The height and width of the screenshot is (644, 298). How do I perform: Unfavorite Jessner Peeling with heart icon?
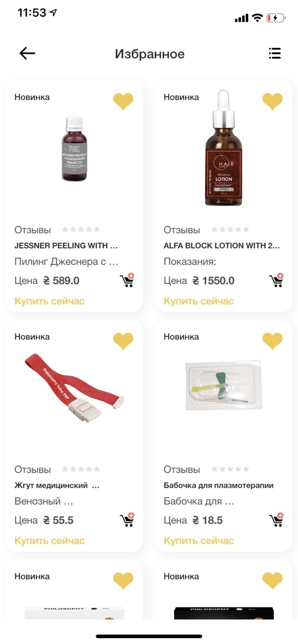(123, 102)
